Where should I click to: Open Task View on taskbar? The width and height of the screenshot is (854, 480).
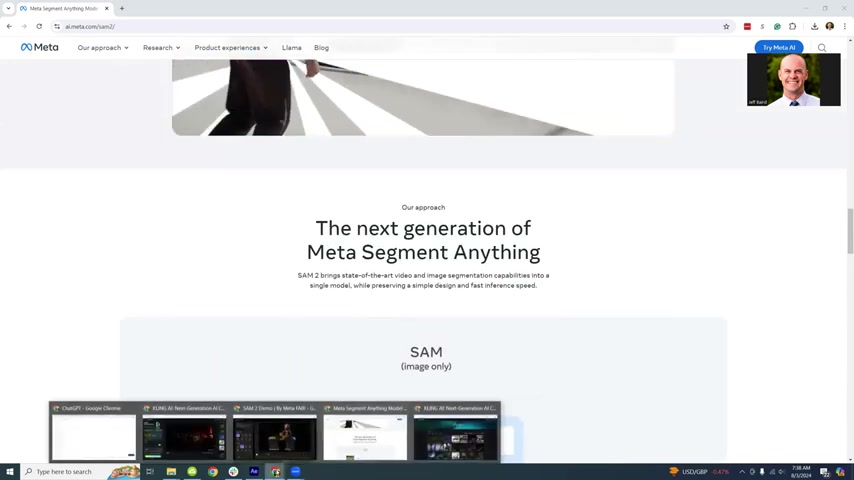150,472
